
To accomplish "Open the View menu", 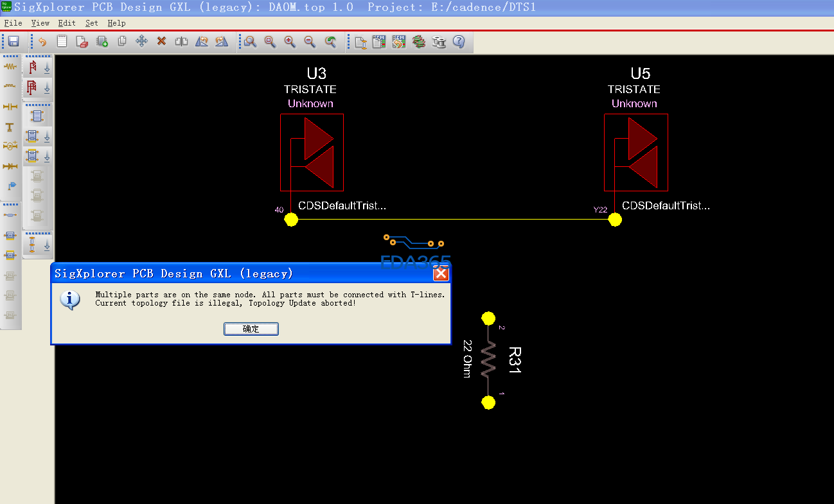I will (x=40, y=23).
